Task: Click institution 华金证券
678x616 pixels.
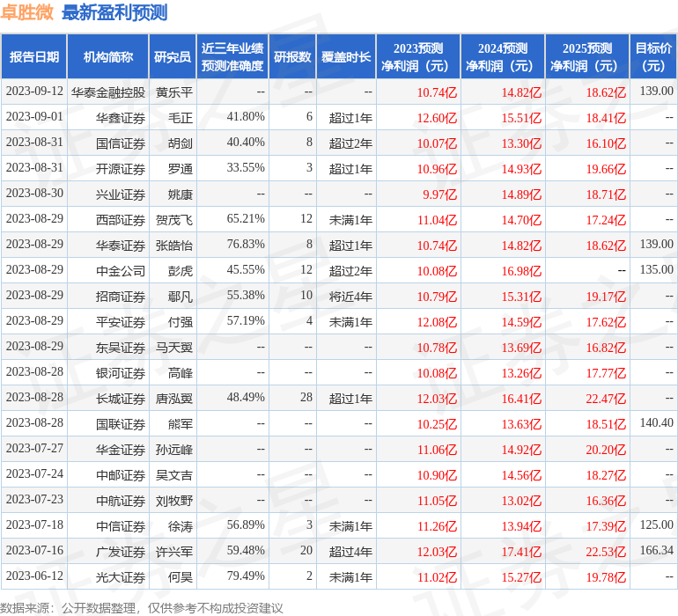Action: tap(121, 450)
